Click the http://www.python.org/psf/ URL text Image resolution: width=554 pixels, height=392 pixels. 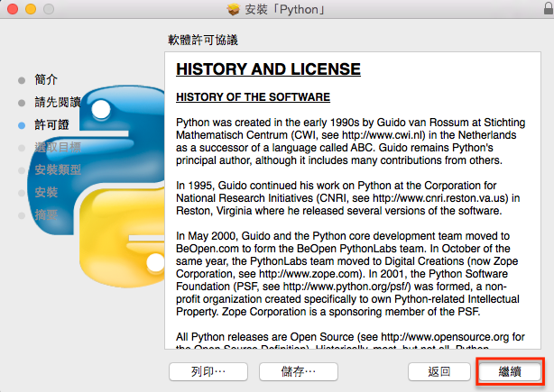tap(347, 287)
